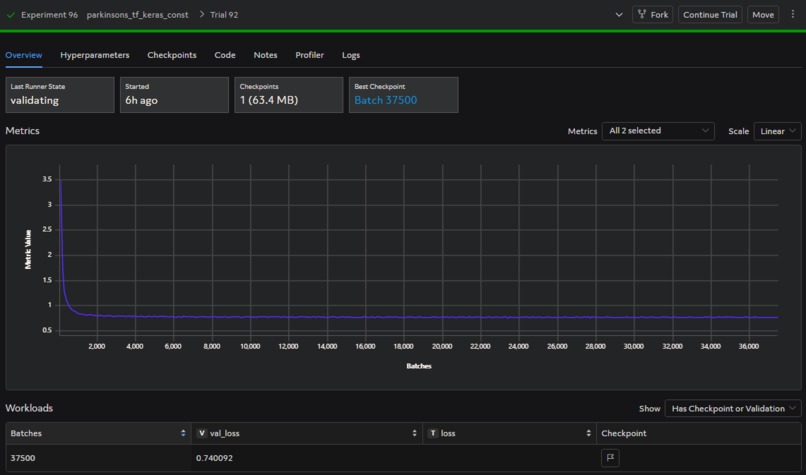Open the Notes tab
Screen dimensions: 806x475
coord(265,55)
